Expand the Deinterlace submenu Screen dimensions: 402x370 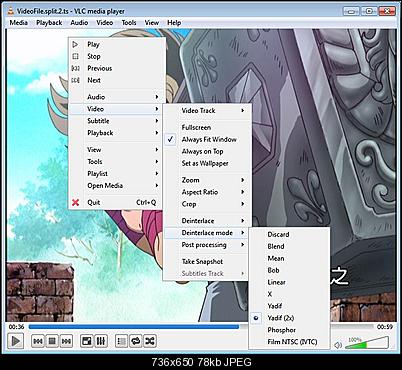coord(206,221)
